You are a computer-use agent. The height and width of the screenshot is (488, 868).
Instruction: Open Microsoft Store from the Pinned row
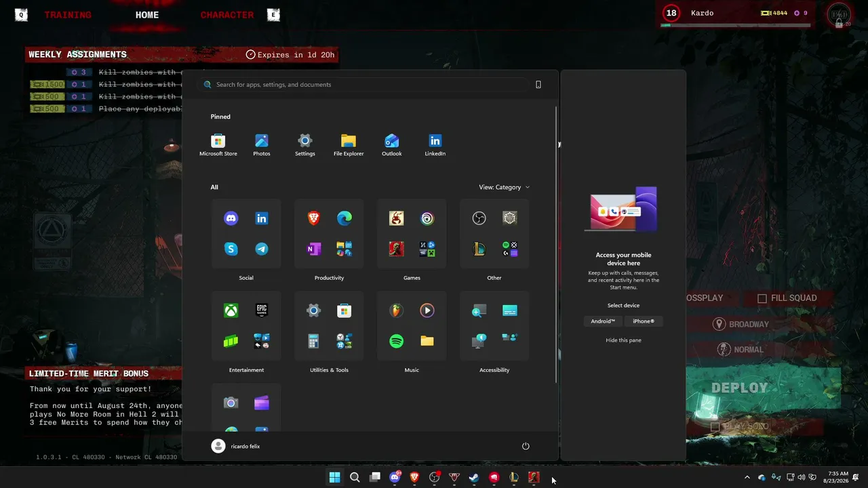(x=218, y=144)
